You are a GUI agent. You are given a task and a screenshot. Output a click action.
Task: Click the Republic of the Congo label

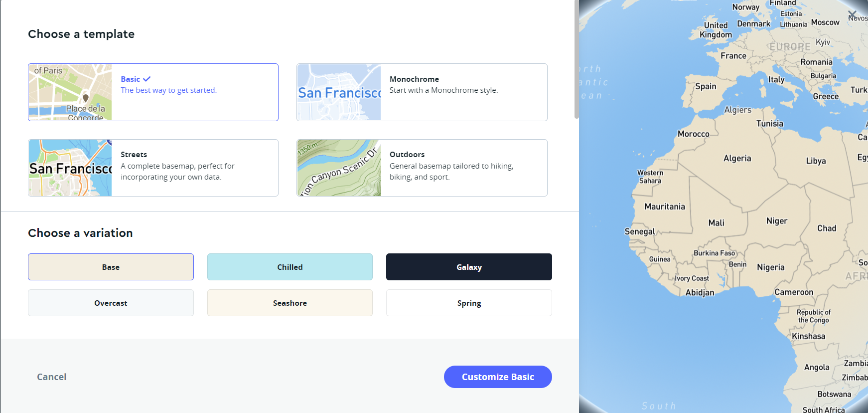coord(813,316)
